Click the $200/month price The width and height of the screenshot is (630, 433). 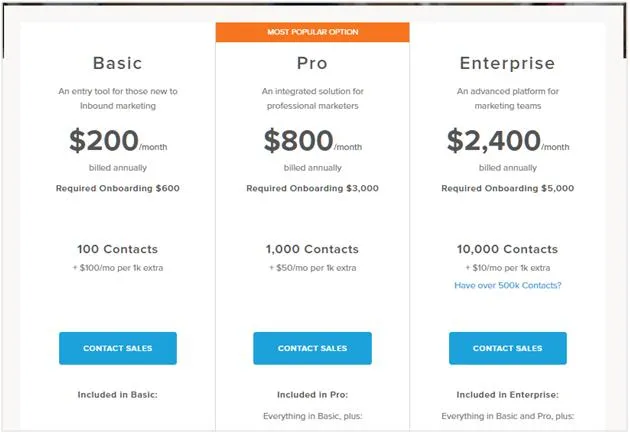118,141
